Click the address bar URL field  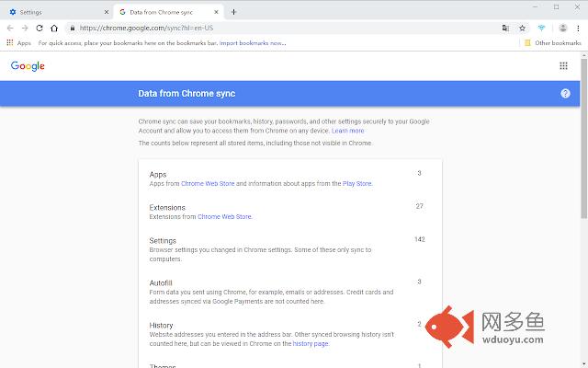point(285,29)
